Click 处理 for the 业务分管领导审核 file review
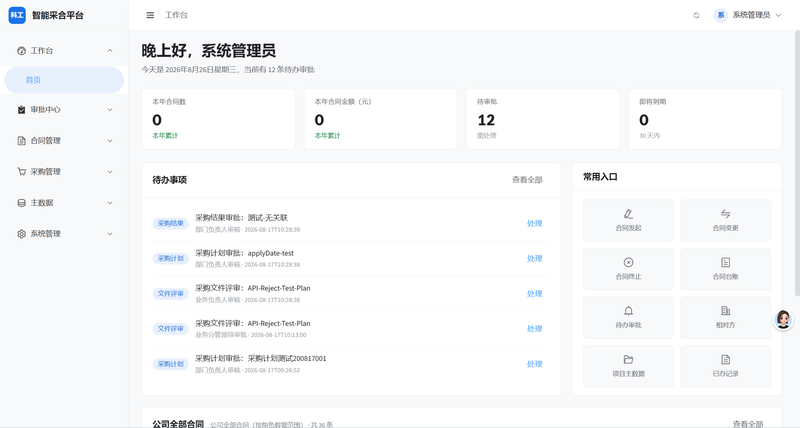 coord(534,329)
